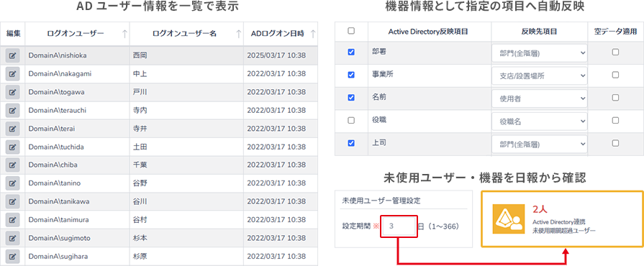Select DomainA\sugimoto cell
Image resolution: width=644 pixels, height=266 pixels.
click(x=77, y=238)
